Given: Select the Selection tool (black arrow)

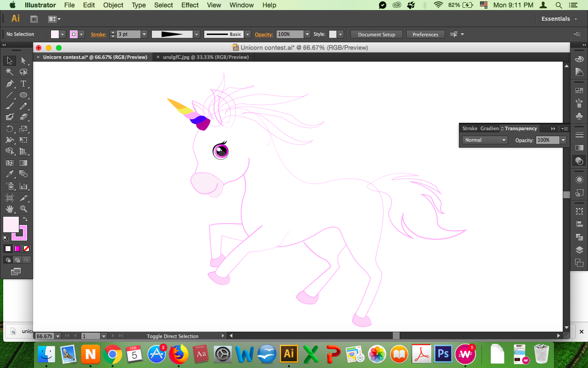Looking at the screenshot, I should (9, 61).
